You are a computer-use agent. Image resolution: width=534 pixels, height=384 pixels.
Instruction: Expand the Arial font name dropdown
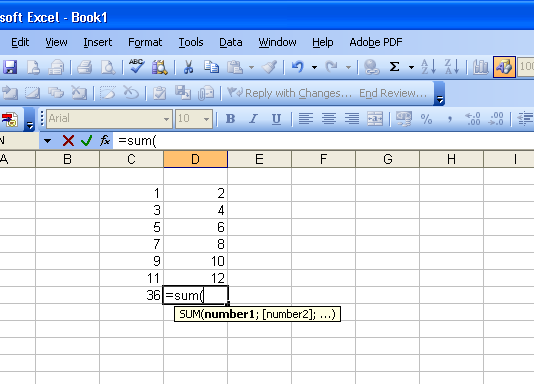[x=166, y=119]
